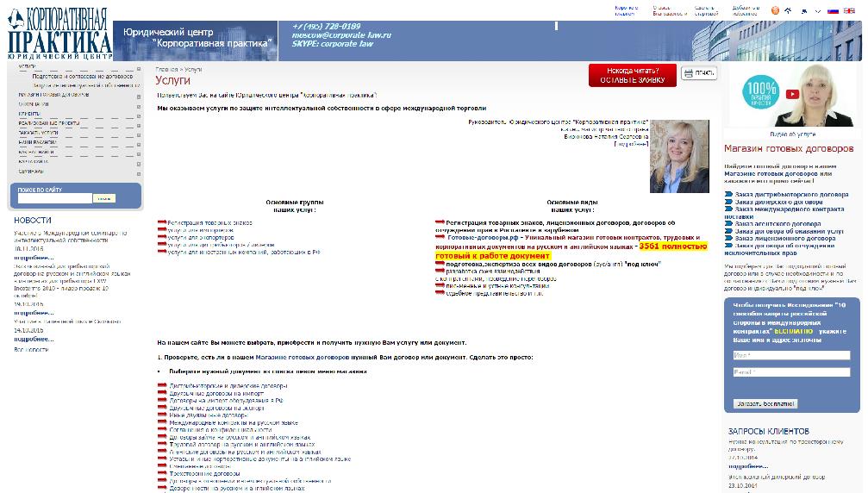This screenshot has width=868, height=493.
Task: Open the Заказ международного контракта поставки link
Action: (784, 213)
